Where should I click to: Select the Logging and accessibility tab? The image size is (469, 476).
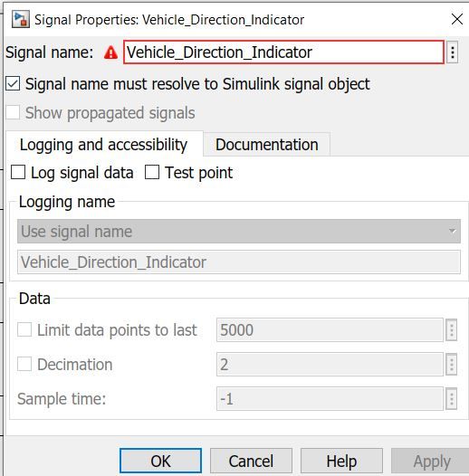(x=104, y=145)
